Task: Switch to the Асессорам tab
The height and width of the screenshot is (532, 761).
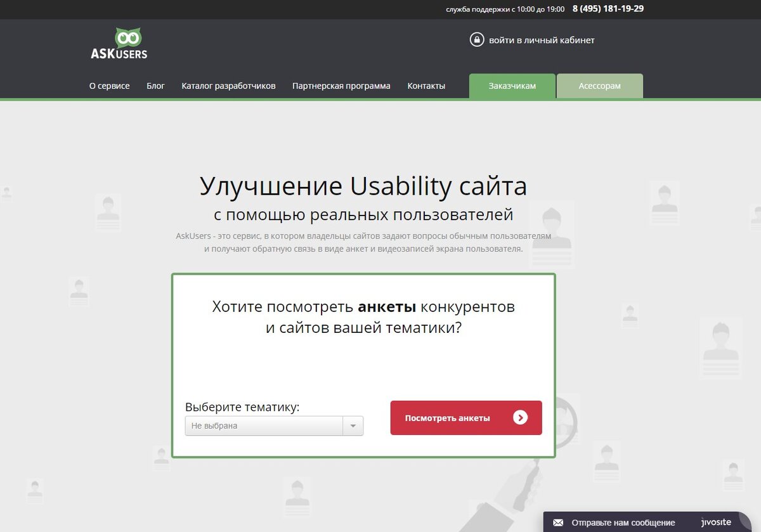Action: pos(599,86)
